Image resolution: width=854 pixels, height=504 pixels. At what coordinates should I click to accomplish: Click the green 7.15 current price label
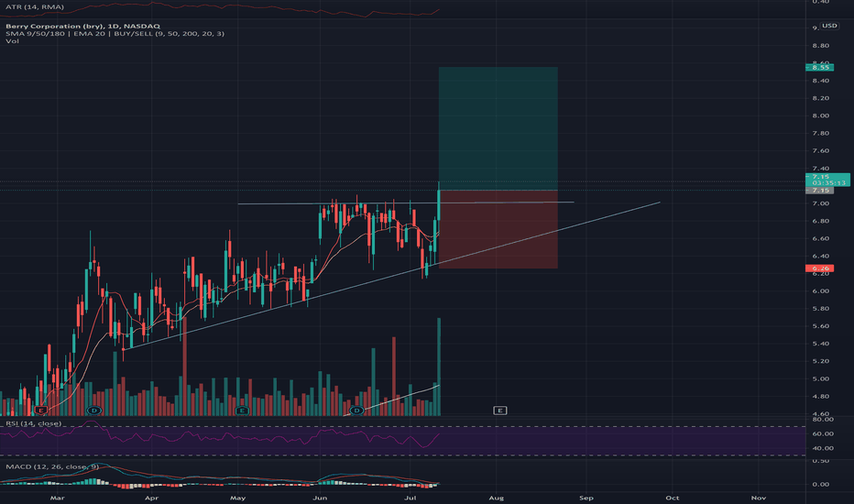pos(827,180)
